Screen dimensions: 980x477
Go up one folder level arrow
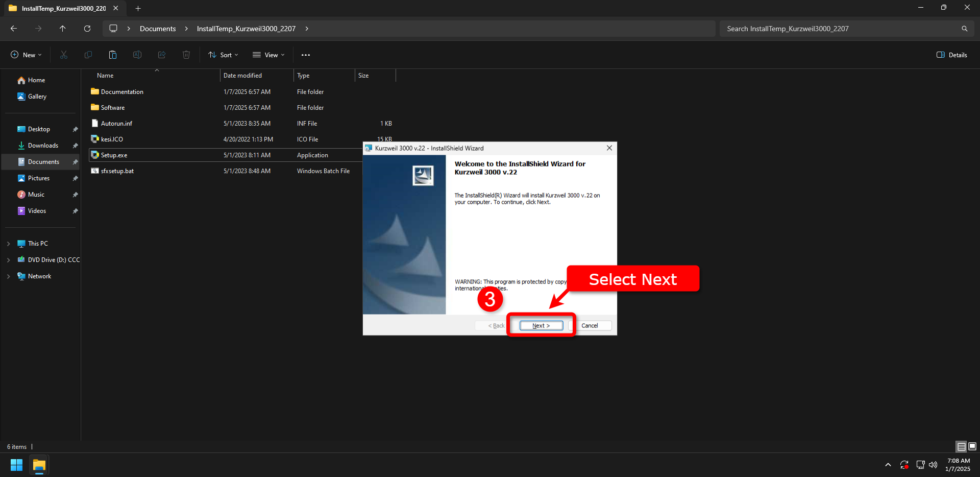point(63,29)
